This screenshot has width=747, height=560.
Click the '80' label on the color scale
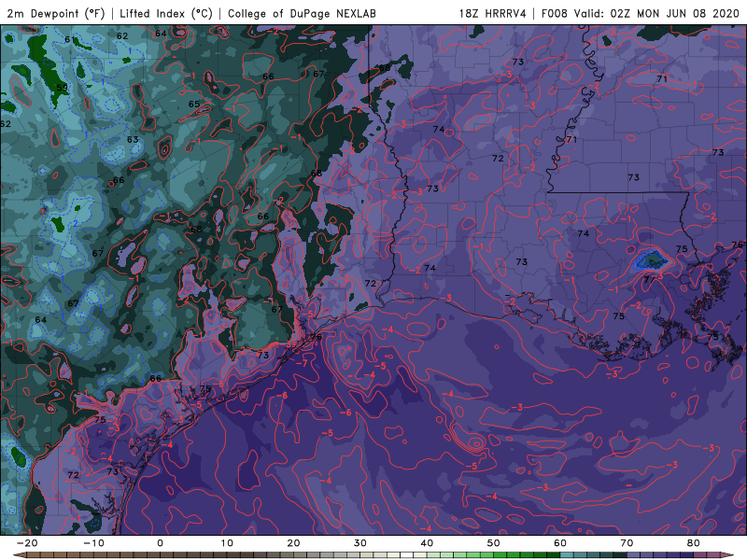[694, 543]
